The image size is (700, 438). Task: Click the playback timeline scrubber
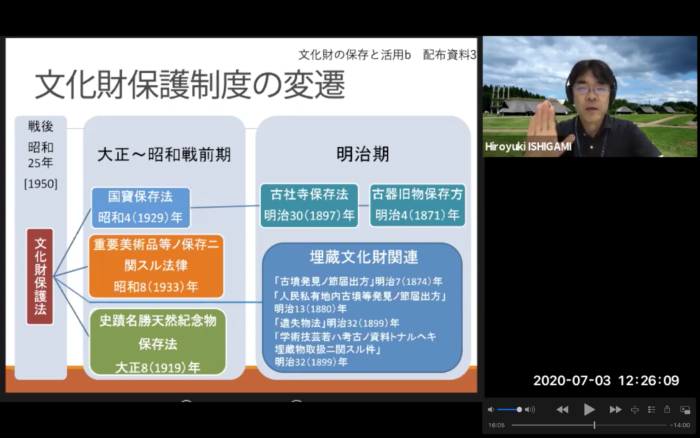tap(594, 425)
